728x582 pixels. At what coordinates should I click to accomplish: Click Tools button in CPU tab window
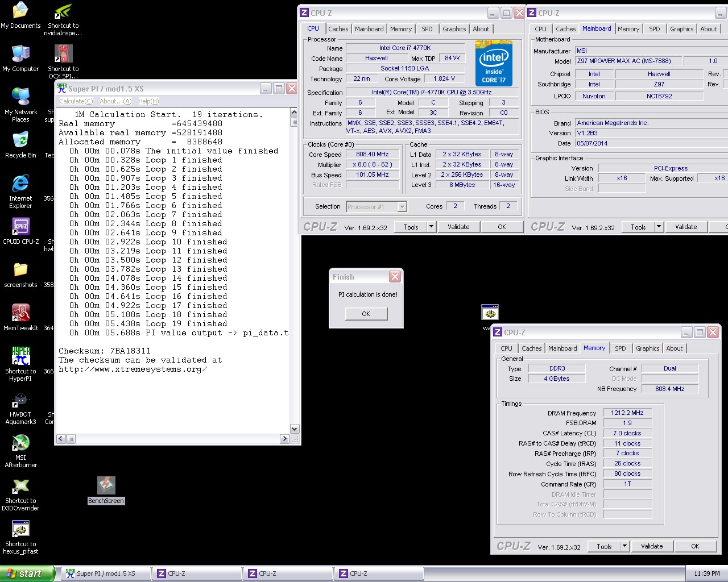[x=411, y=227]
